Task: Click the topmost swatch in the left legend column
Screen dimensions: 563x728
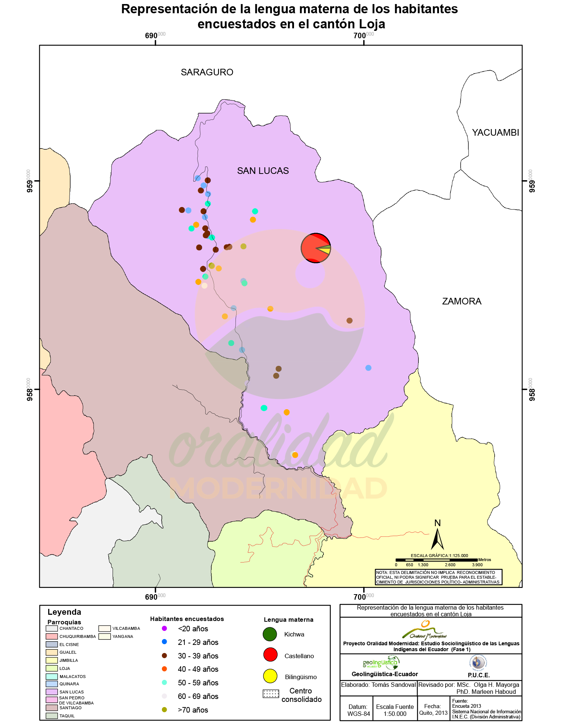Action: (x=52, y=629)
